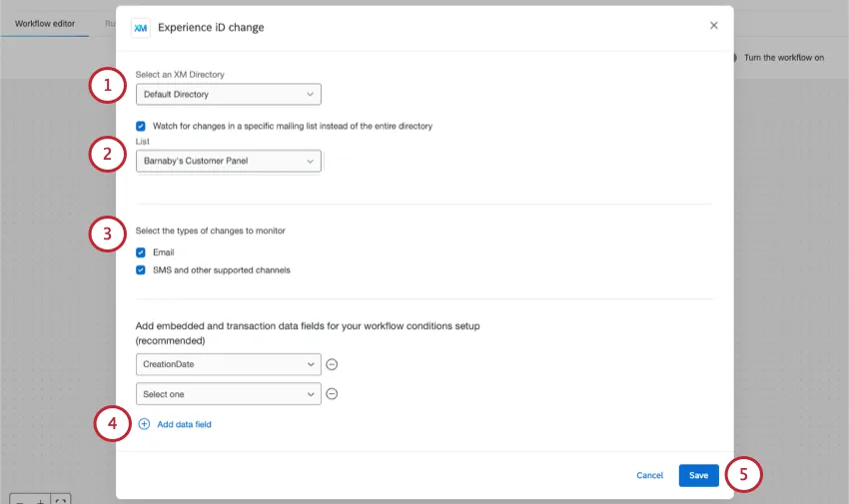This screenshot has height=504, width=849.
Task: Save the Experience iD change settings
Action: pos(698,475)
